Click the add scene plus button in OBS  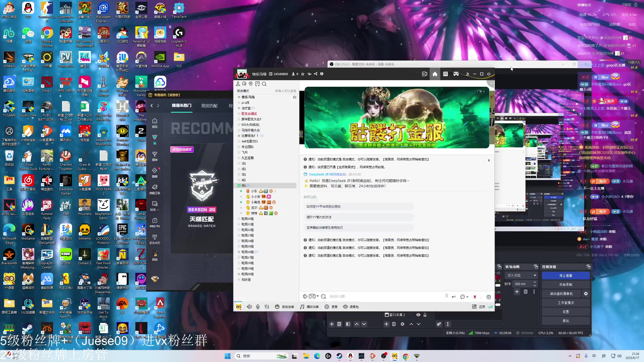(x=332, y=324)
